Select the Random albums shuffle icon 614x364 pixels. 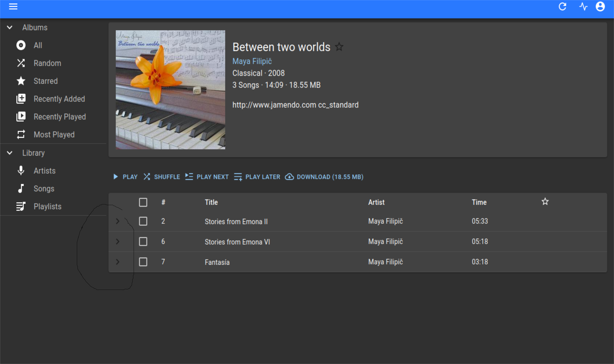(21, 63)
